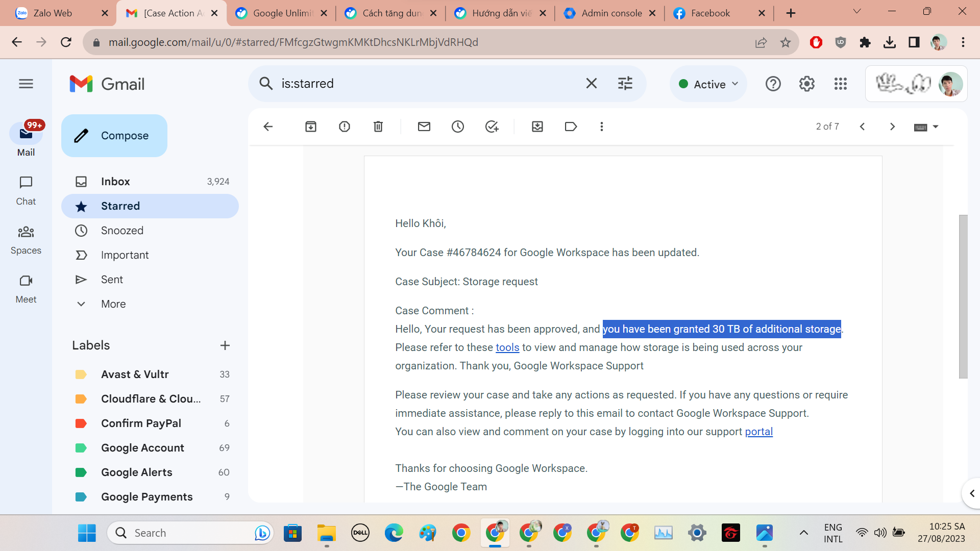Open Meet in the left rail
Viewport: 980px width, 551px height.
26,289
